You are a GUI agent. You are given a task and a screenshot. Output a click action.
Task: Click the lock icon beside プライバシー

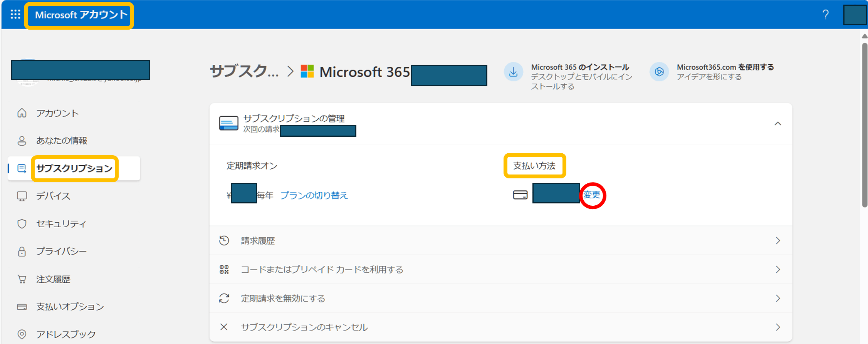pos(22,252)
